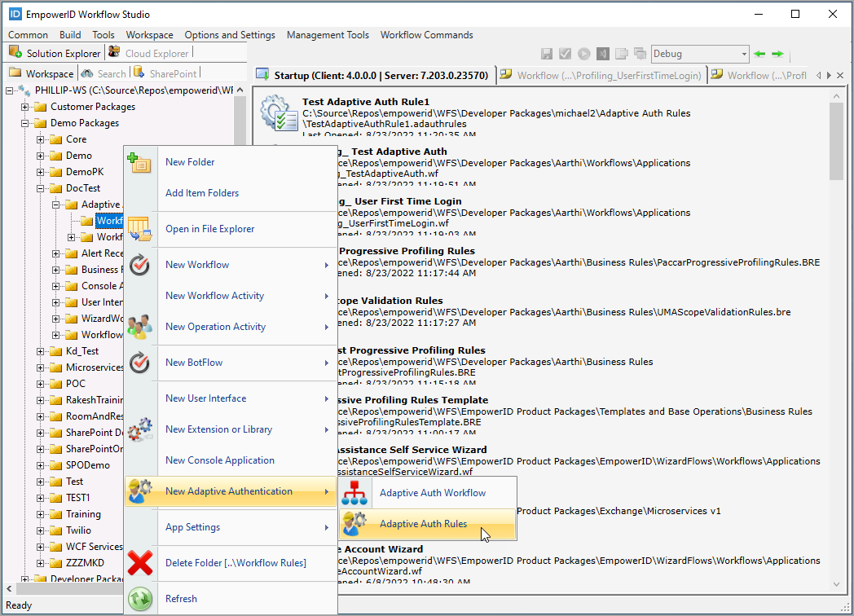Viewport: 854px width, 616px height.
Task: Click the Adaptive Auth Workflow diagram icon
Action: point(354,492)
